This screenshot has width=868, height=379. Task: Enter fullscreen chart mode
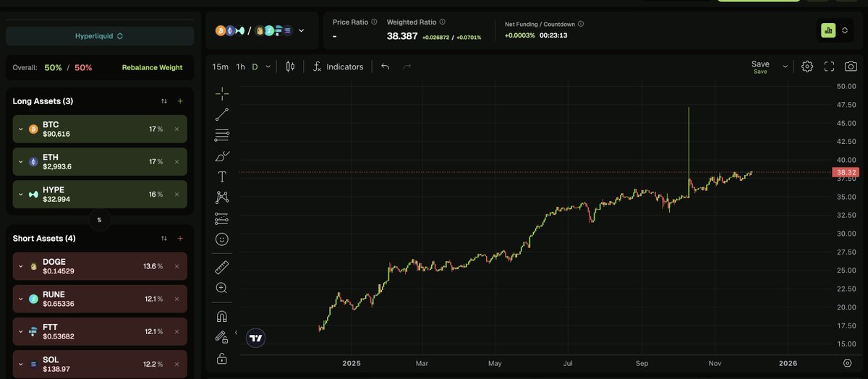(830, 67)
